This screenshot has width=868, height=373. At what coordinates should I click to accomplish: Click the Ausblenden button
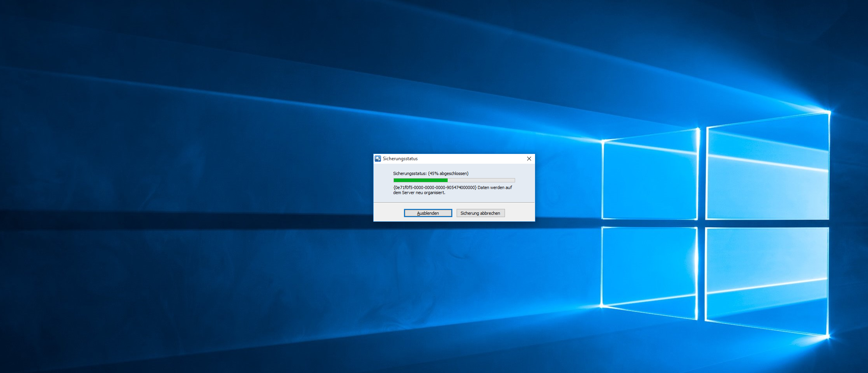[x=428, y=213]
